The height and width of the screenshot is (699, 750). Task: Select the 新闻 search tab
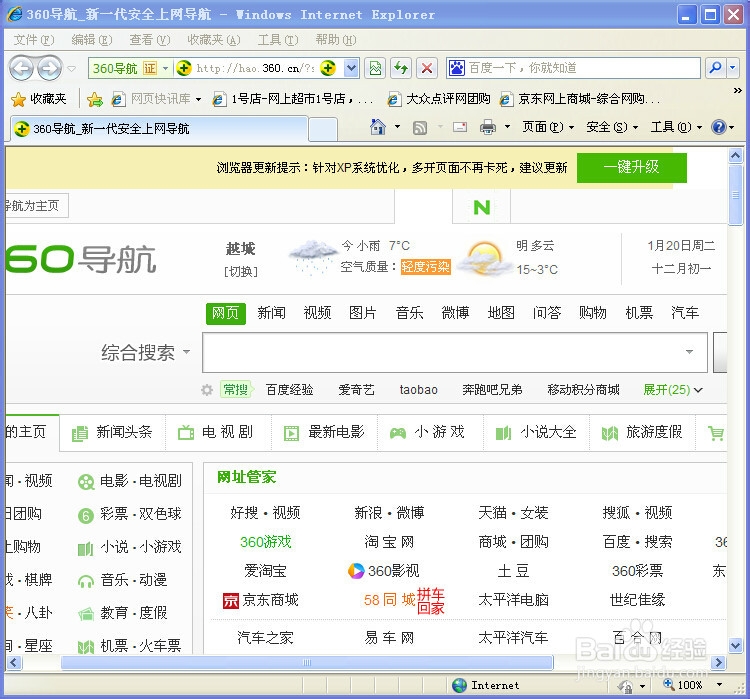271,313
